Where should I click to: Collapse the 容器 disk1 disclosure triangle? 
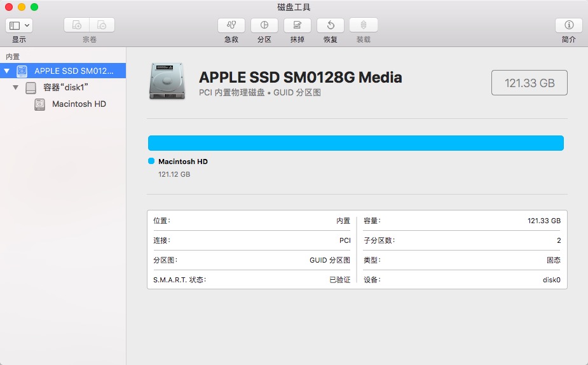(x=15, y=88)
